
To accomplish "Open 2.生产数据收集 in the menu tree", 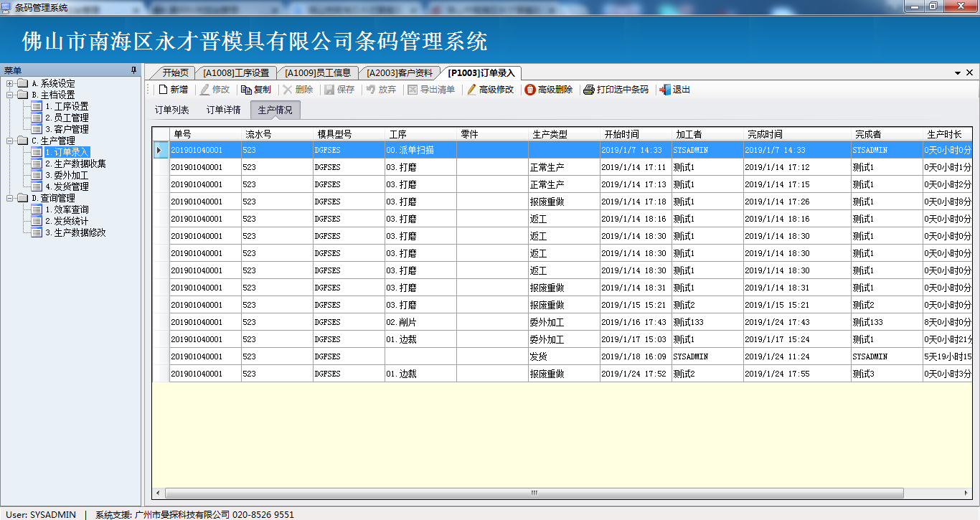I will (75, 164).
